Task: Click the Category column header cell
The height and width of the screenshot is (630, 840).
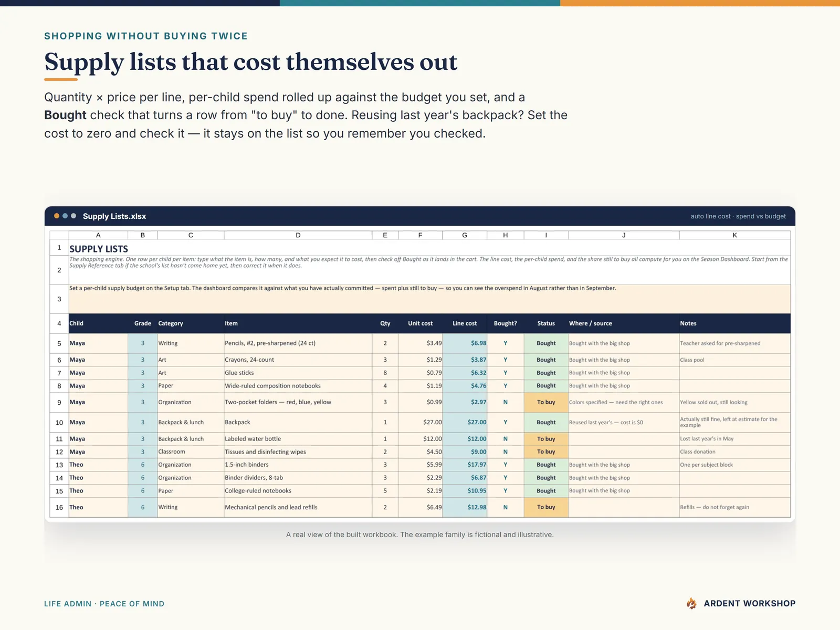Action: pyautogui.click(x=191, y=323)
